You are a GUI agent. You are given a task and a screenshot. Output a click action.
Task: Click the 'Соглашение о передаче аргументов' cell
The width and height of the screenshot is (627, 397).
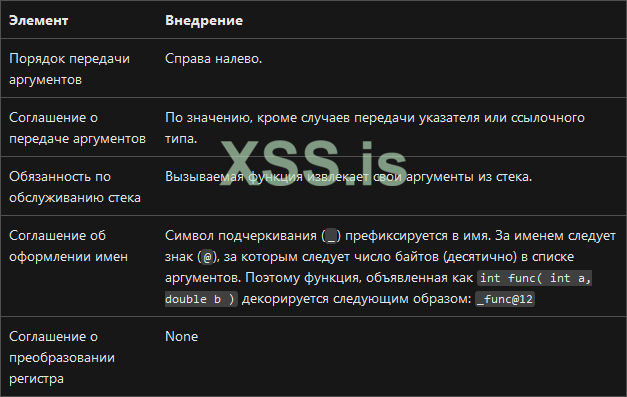coord(77,128)
